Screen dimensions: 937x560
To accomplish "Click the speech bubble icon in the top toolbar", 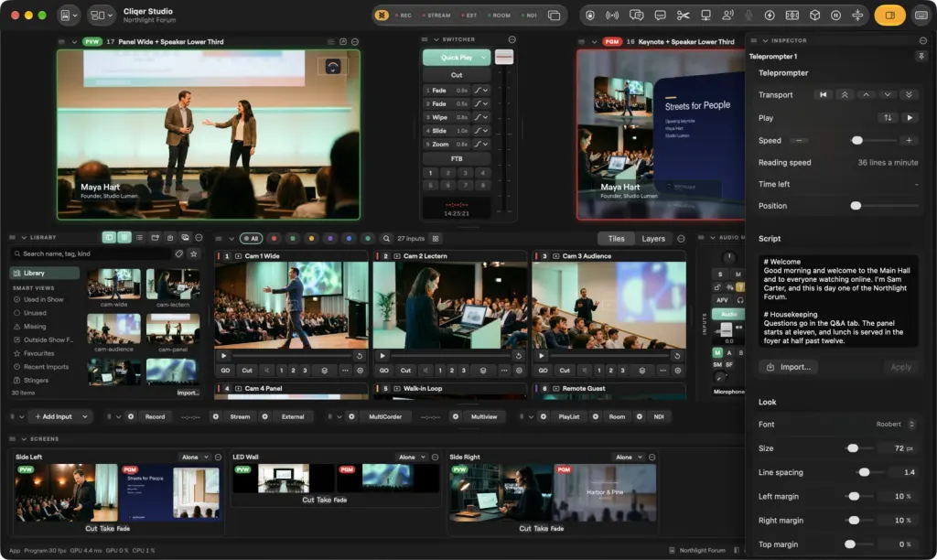I will (x=661, y=16).
